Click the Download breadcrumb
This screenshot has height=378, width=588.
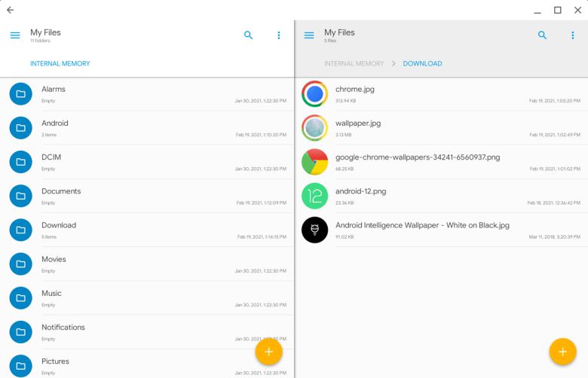click(422, 64)
